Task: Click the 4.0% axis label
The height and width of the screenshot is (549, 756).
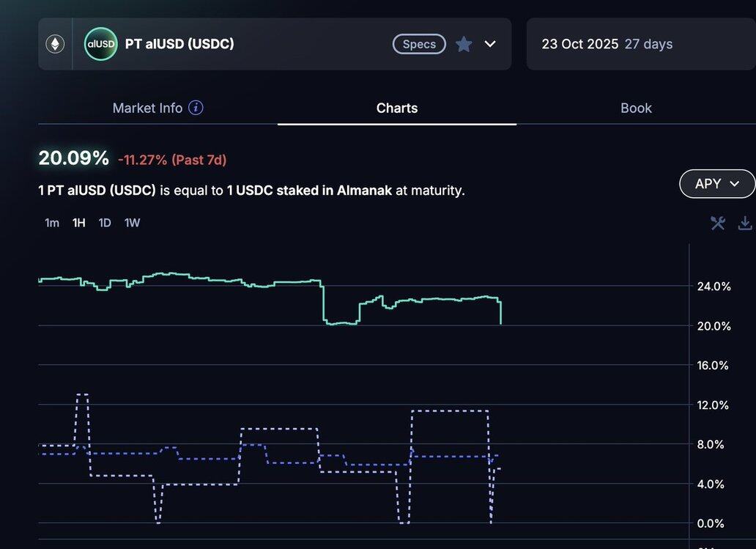Action: point(711,484)
